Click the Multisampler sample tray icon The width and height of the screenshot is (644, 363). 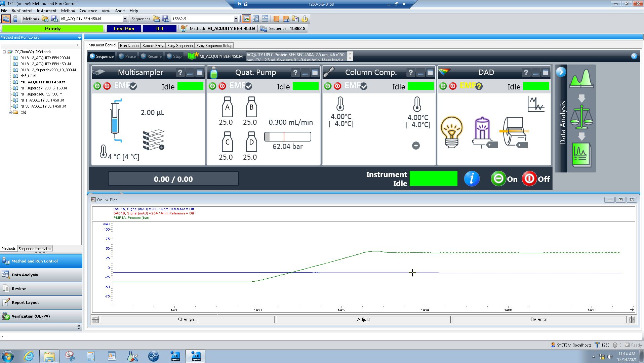point(153,140)
